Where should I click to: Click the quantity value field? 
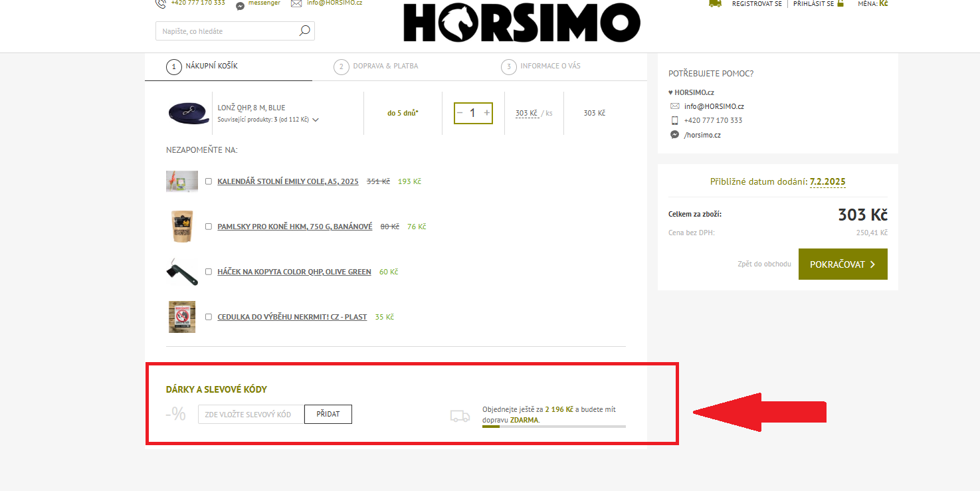(473, 113)
